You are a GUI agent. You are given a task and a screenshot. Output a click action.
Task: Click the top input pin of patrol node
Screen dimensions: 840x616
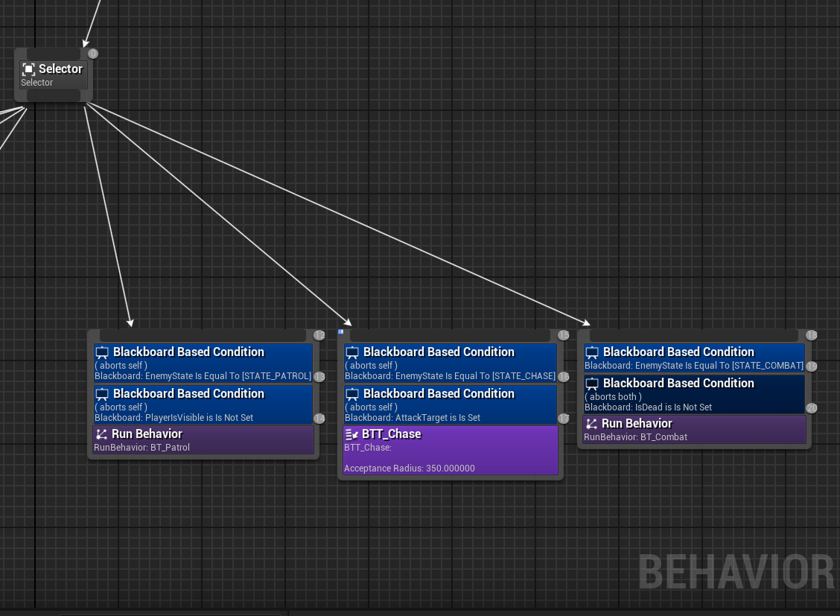203,336
